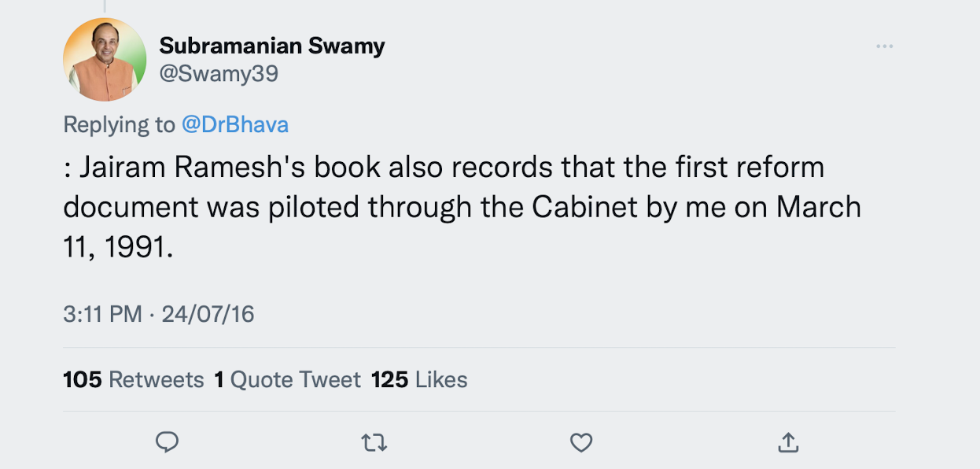Image resolution: width=980 pixels, height=469 pixels.
Task: View the 1 Quote Tweet list
Action: click(287, 380)
